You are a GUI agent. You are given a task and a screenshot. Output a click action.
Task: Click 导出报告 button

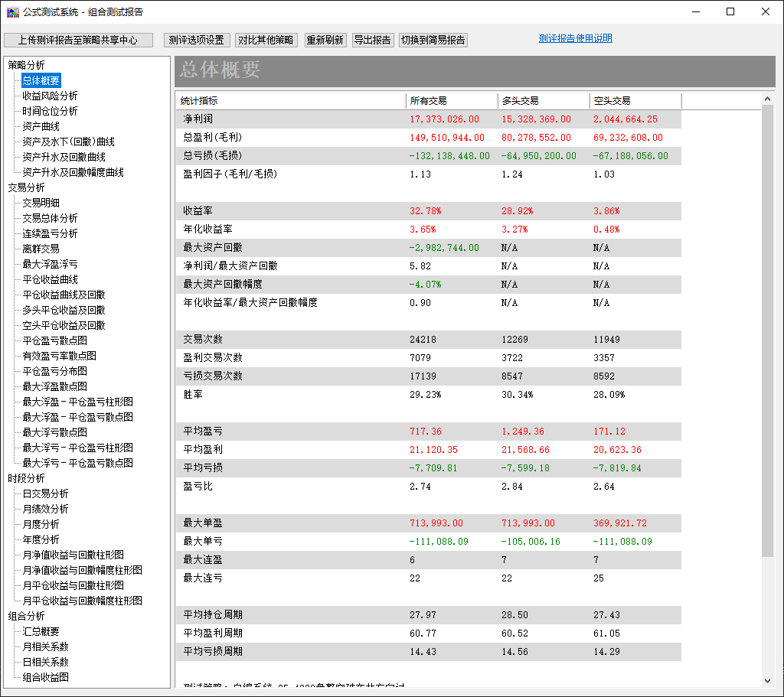point(373,40)
